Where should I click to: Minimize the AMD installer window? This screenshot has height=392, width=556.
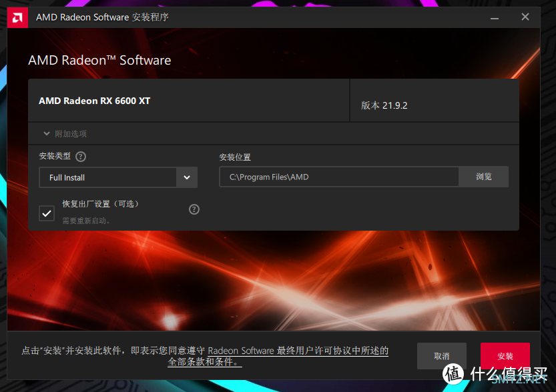[x=495, y=17]
